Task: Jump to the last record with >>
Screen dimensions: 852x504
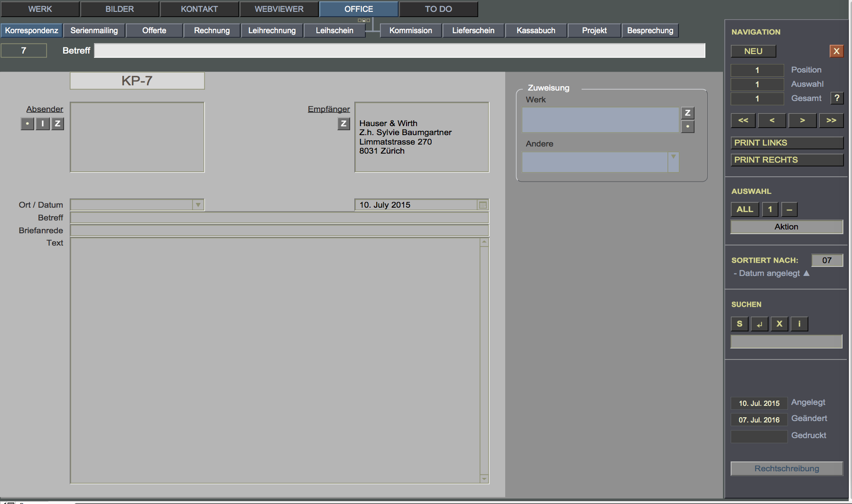Action: pos(831,120)
